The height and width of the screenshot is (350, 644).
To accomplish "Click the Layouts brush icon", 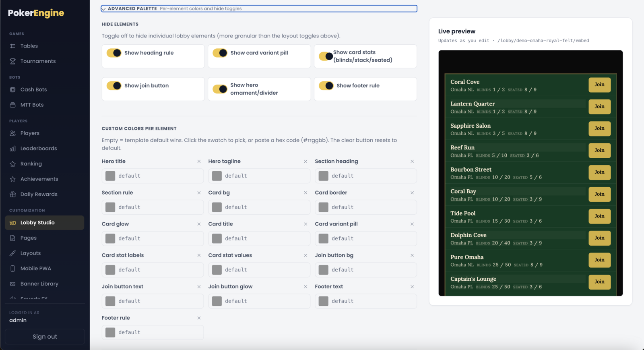I will click(12, 253).
